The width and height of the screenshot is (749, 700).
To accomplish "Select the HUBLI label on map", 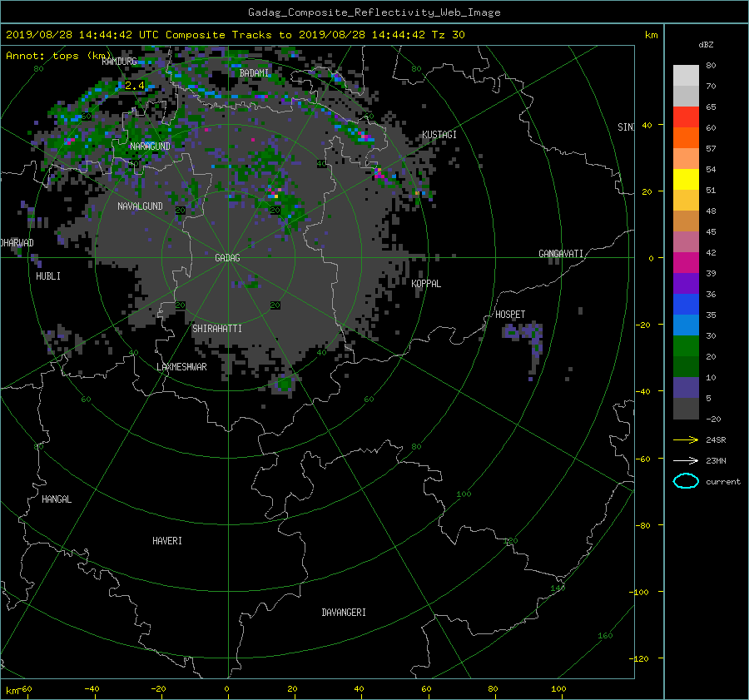I will 48,276.
